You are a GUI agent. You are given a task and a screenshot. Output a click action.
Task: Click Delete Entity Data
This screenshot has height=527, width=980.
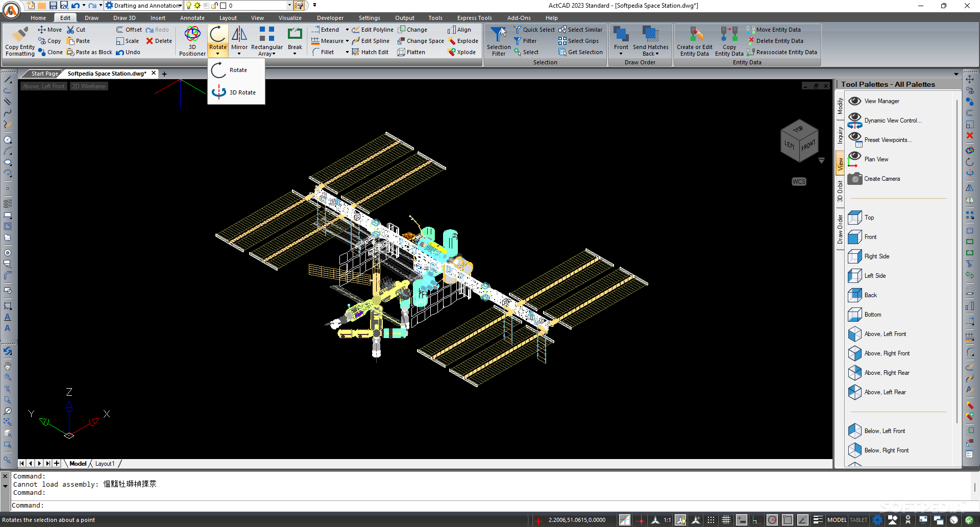point(775,41)
